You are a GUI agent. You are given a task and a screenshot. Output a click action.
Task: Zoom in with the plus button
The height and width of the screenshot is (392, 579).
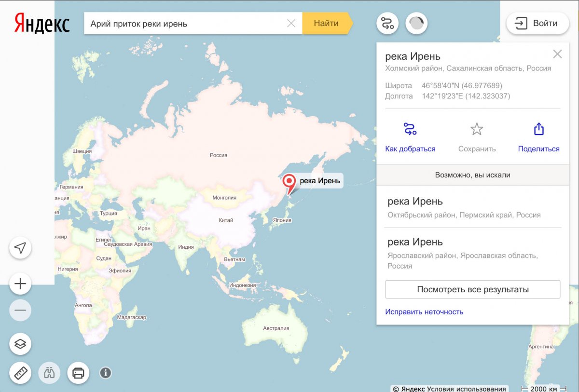point(20,284)
